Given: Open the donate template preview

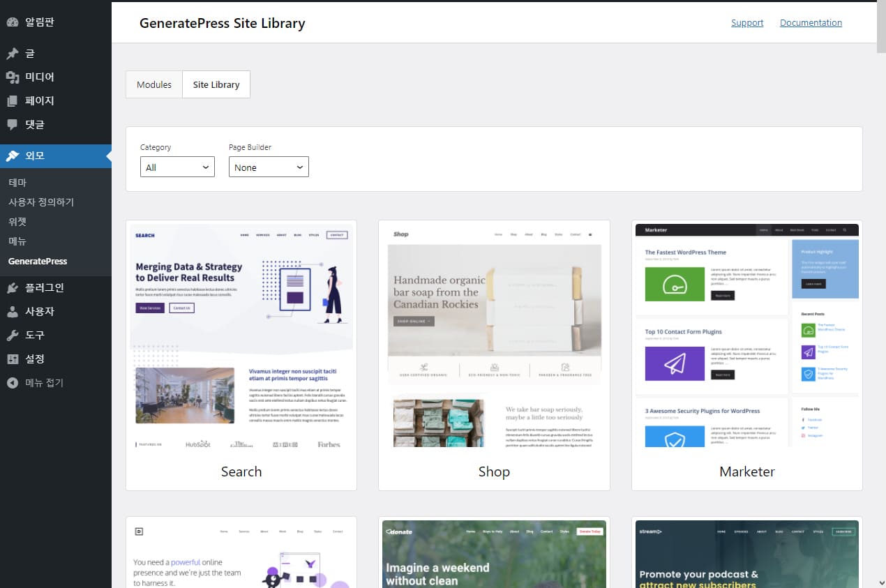Looking at the screenshot, I should click(494, 554).
